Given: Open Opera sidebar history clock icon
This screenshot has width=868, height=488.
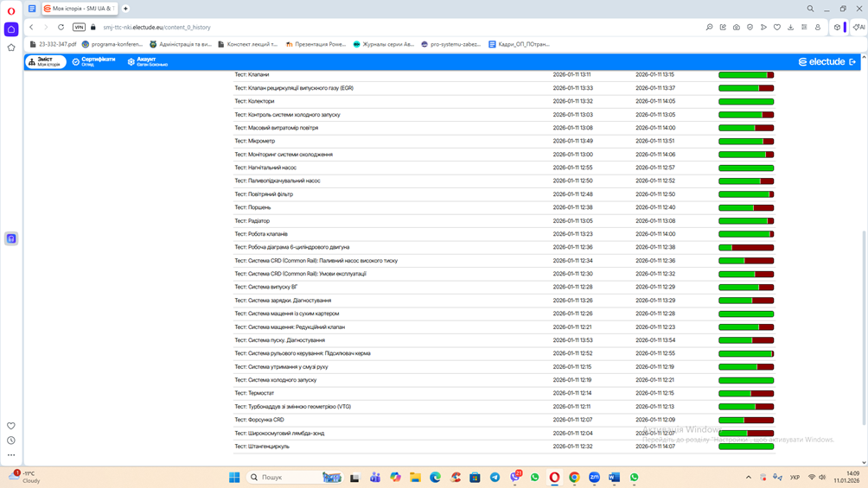Looking at the screenshot, I should coord(11,440).
